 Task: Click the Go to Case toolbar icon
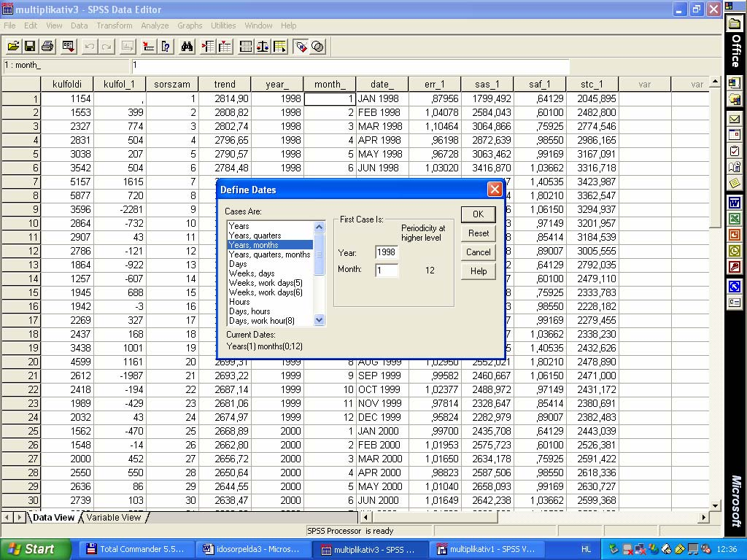[x=148, y=46]
